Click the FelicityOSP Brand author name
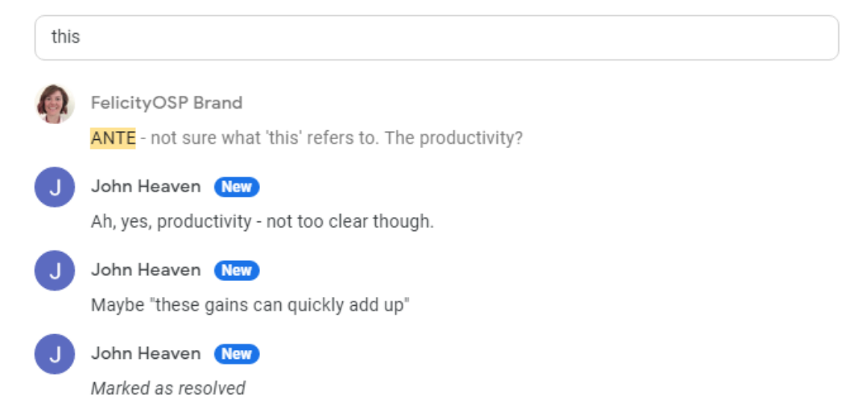 coord(166,103)
